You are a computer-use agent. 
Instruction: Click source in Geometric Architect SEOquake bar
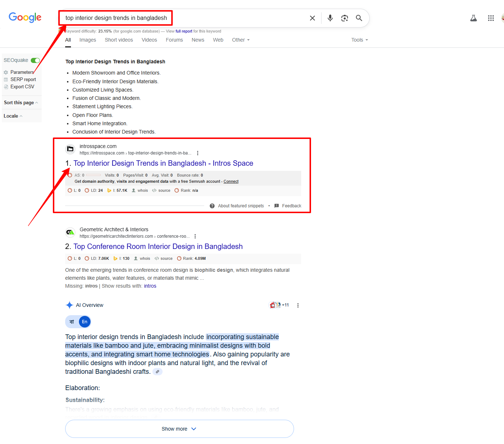tap(164, 259)
